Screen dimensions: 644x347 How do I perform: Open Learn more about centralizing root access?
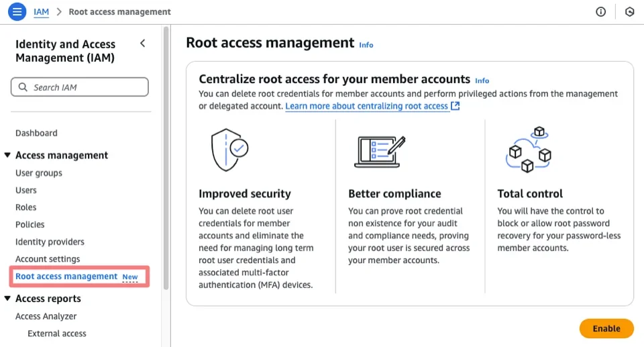[x=366, y=106]
